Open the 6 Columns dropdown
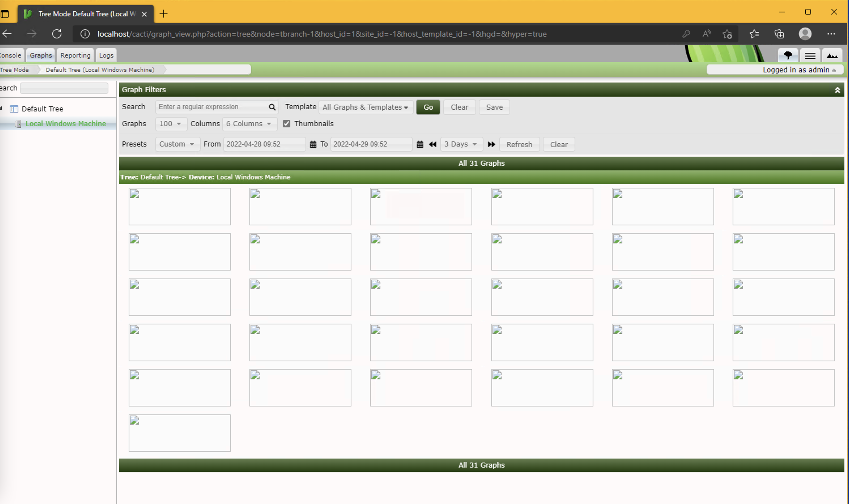 pyautogui.click(x=250, y=124)
